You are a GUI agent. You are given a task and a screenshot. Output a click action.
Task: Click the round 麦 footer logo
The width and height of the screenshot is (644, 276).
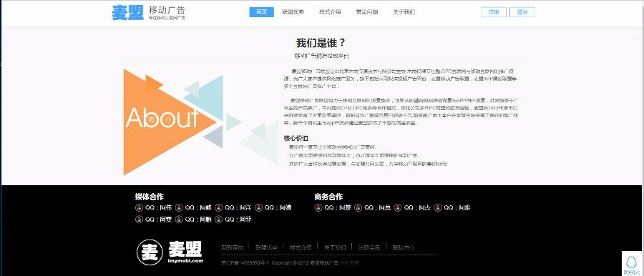tap(150, 252)
